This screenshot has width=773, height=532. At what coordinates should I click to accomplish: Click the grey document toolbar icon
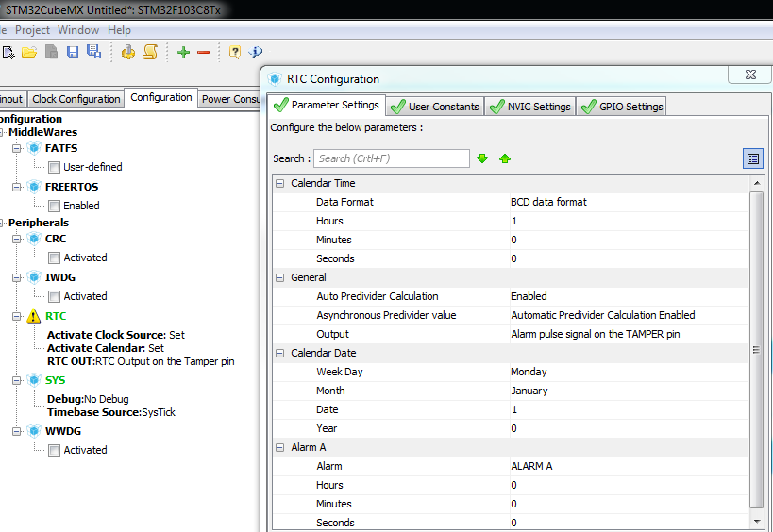coord(51,52)
